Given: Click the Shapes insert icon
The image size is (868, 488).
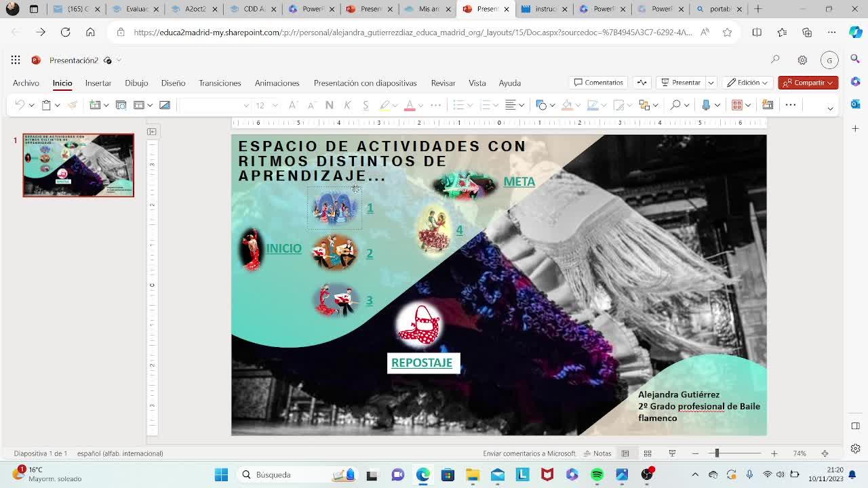Looking at the screenshot, I should pyautogui.click(x=540, y=105).
